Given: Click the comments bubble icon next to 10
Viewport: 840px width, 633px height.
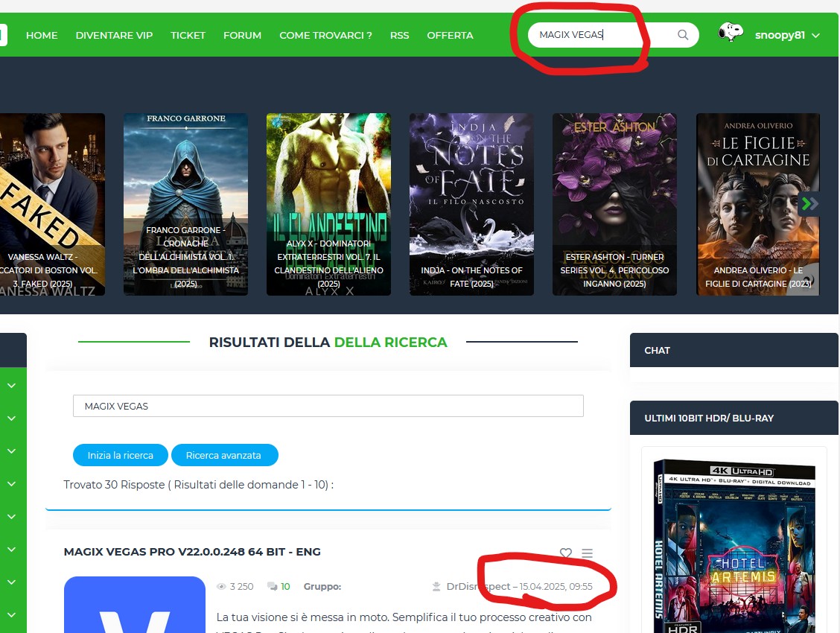Looking at the screenshot, I should 272,586.
